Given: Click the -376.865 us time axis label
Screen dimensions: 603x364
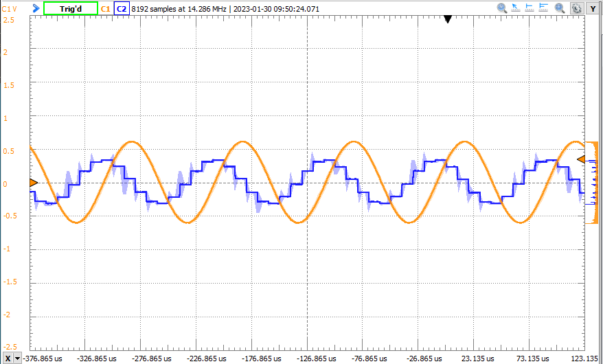Looking at the screenshot, I should (x=43, y=359).
